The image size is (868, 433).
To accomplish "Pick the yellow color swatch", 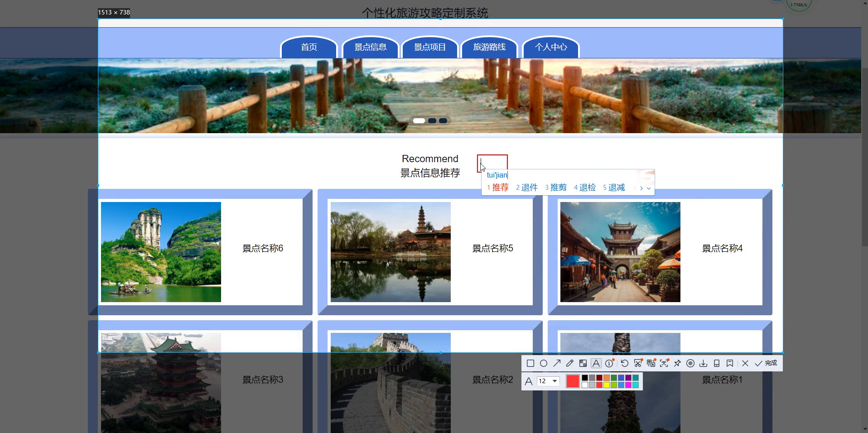I will click(x=607, y=385).
